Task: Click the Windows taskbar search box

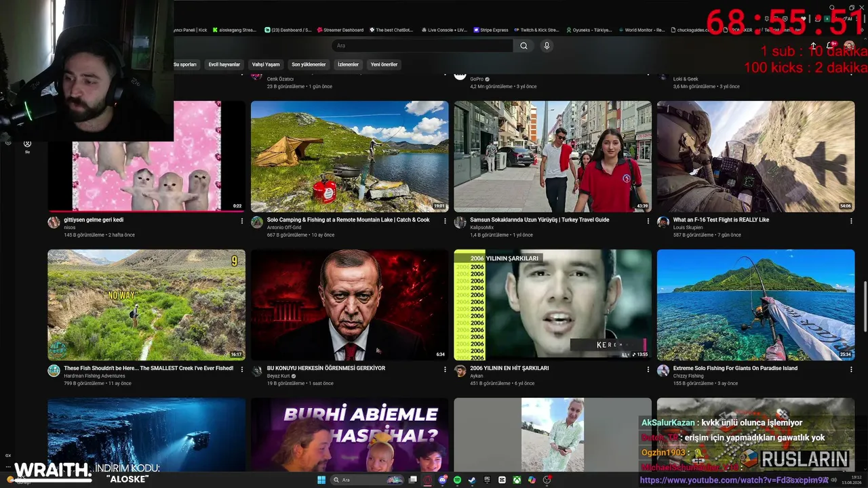Action: (367, 480)
